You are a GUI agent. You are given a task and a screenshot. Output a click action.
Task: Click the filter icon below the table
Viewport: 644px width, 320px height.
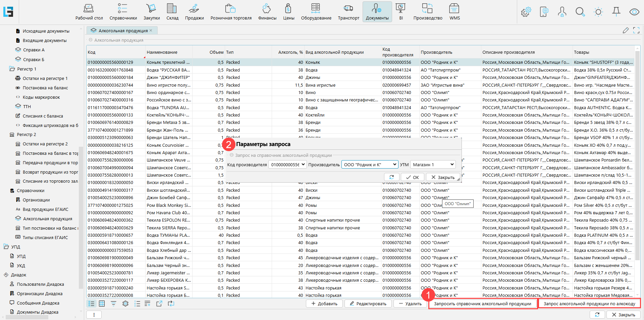point(113,304)
